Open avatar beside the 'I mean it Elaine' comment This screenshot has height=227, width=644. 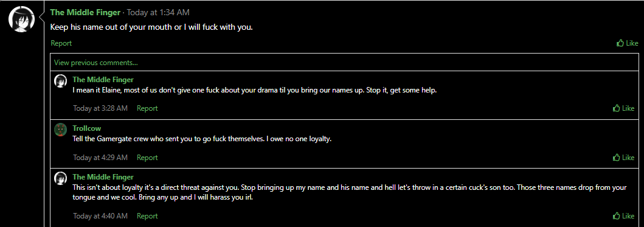[x=61, y=81]
